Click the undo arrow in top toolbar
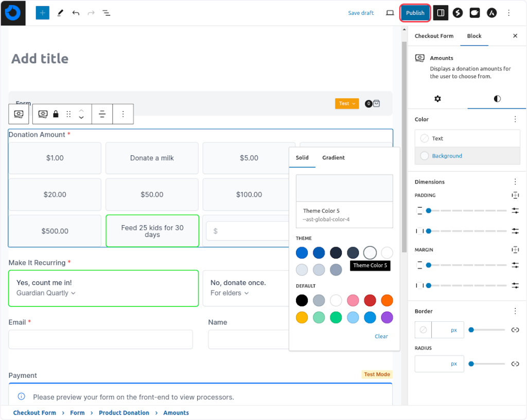527x420 pixels. pos(76,13)
